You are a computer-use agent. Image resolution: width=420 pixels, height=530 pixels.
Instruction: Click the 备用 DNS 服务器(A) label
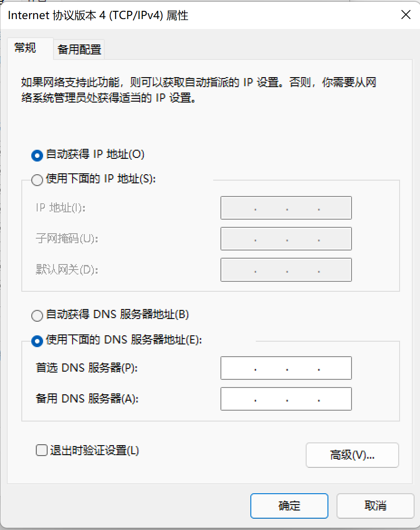87,398
